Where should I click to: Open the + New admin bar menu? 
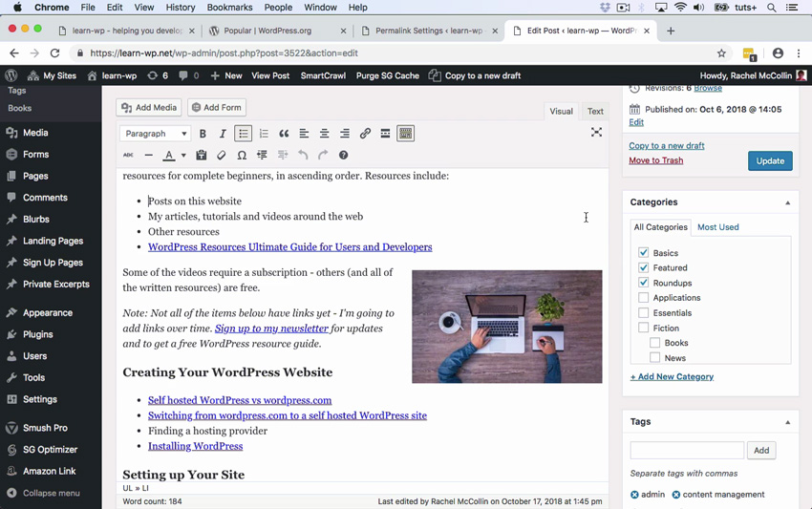point(226,75)
